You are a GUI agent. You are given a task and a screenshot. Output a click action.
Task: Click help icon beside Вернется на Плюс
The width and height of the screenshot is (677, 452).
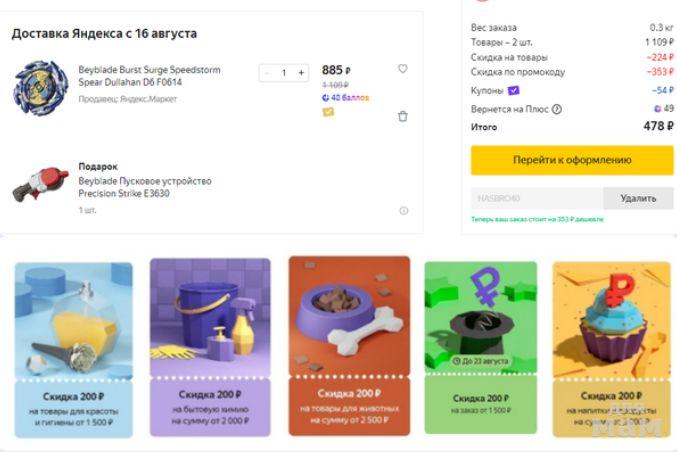pos(557,109)
